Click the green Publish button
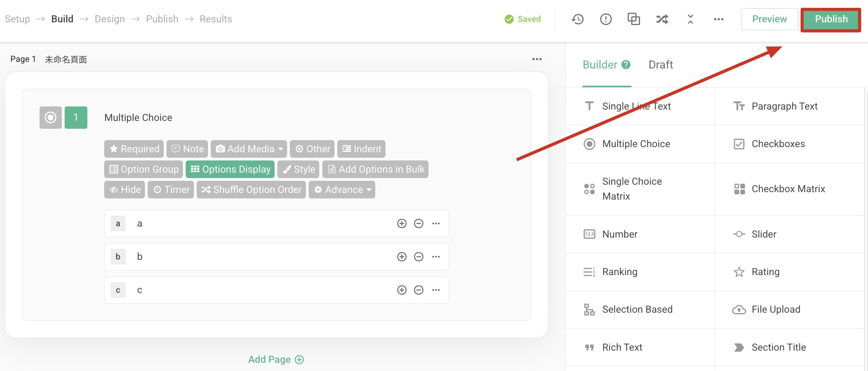The image size is (868, 371). 831,19
